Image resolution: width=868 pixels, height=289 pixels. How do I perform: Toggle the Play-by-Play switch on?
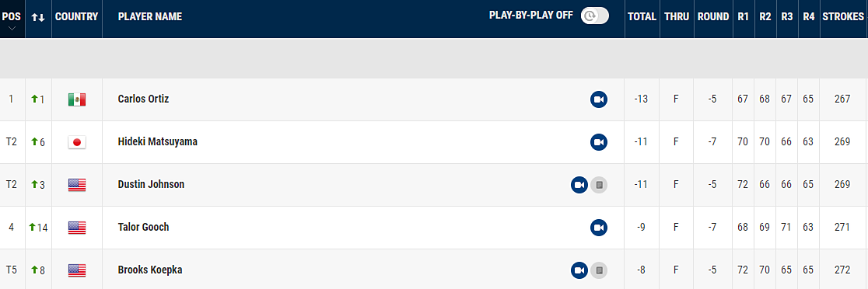click(x=594, y=16)
